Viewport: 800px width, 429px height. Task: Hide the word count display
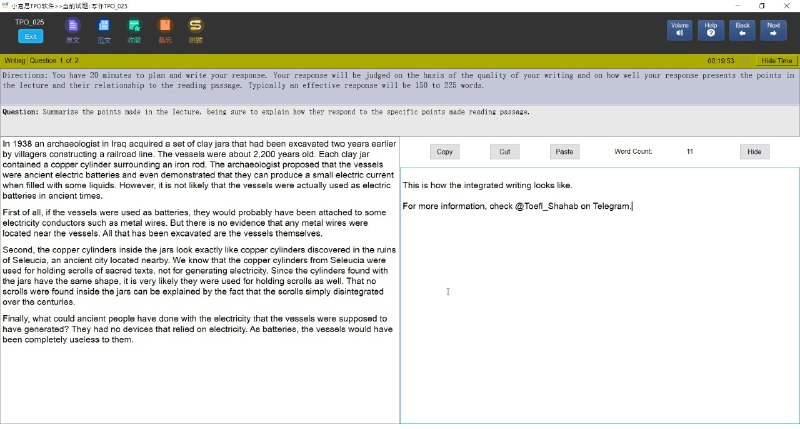pyautogui.click(x=754, y=152)
